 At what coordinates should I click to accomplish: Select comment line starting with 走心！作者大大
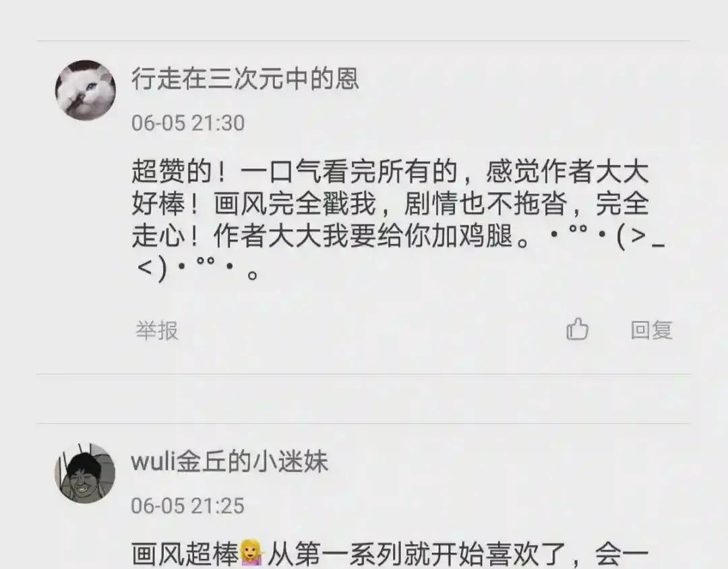(399, 236)
